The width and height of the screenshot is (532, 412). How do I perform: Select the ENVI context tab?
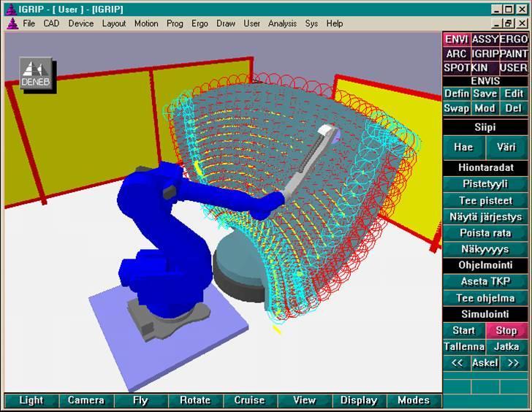[457, 39]
